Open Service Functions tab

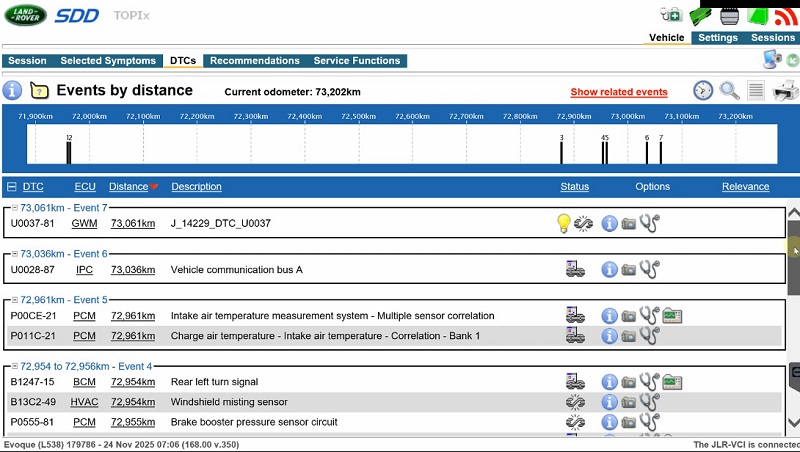click(x=357, y=61)
